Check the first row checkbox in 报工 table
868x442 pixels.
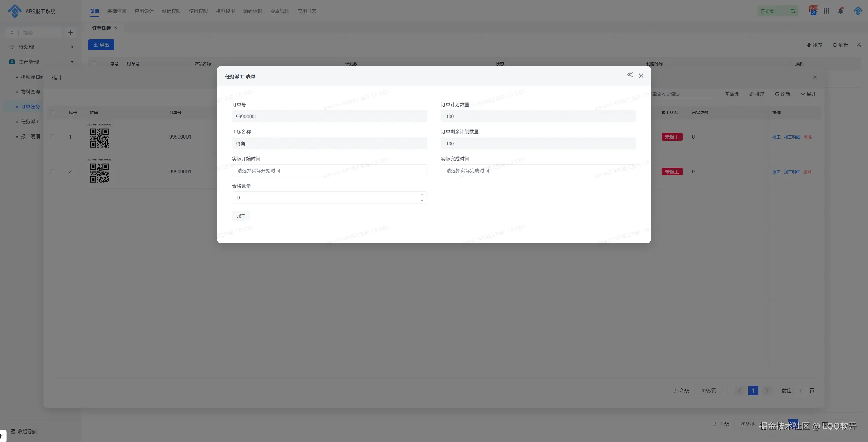[53, 137]
